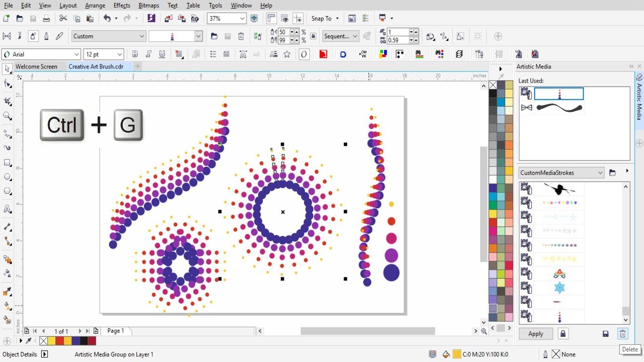Image resolution: width=644 pixels, height=362 pixels.
Task: Open the Arial font dropdown
Action: 77,54
